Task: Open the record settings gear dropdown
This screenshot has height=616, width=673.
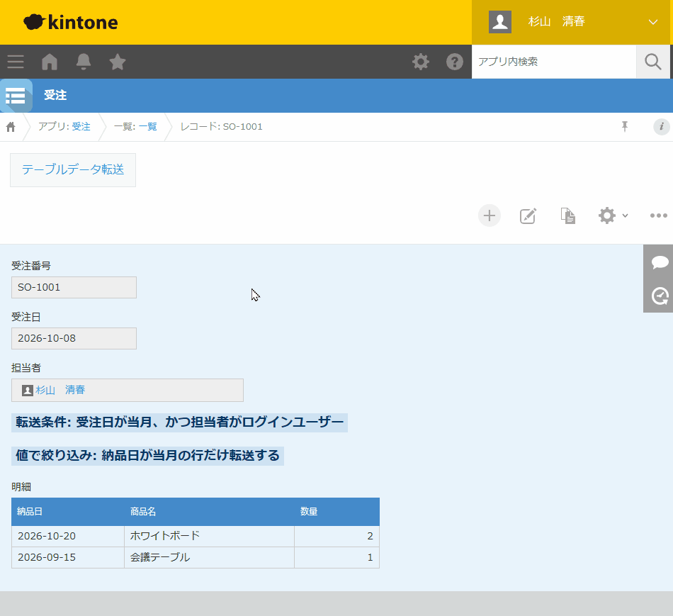Action: [613, 215]
